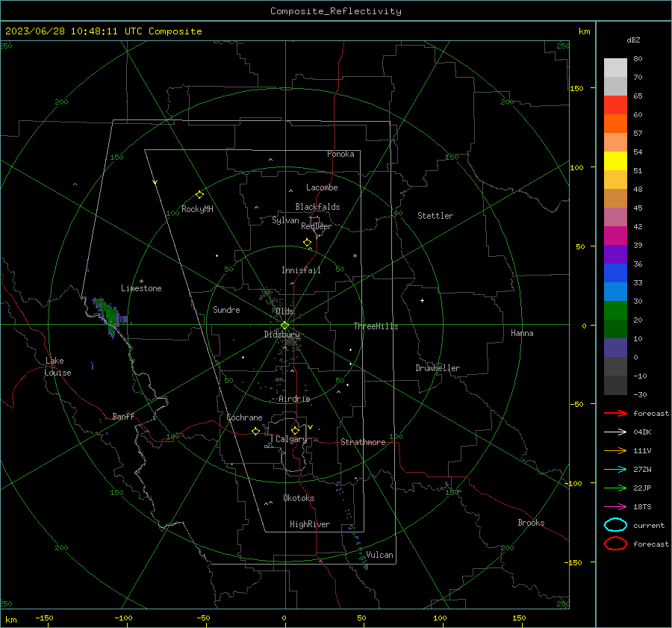Click the Drumheller label
Image resolution: width=672 pixels, height=628 pixels.
[438, 368]
